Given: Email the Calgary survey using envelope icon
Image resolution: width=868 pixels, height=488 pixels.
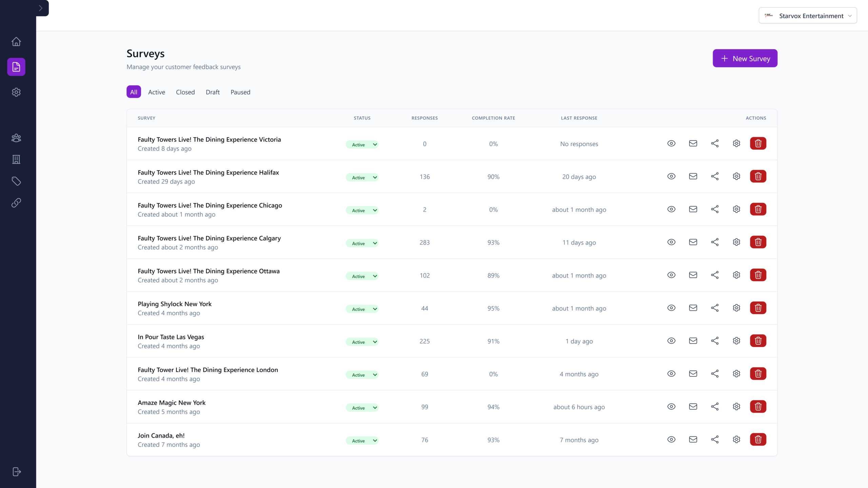Looking at the screenshot, I should coord(693,242).
